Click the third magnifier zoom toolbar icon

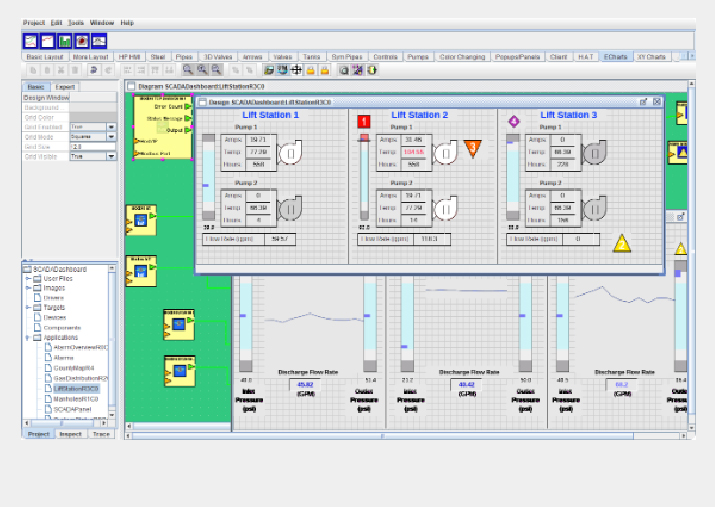(216, 70)
